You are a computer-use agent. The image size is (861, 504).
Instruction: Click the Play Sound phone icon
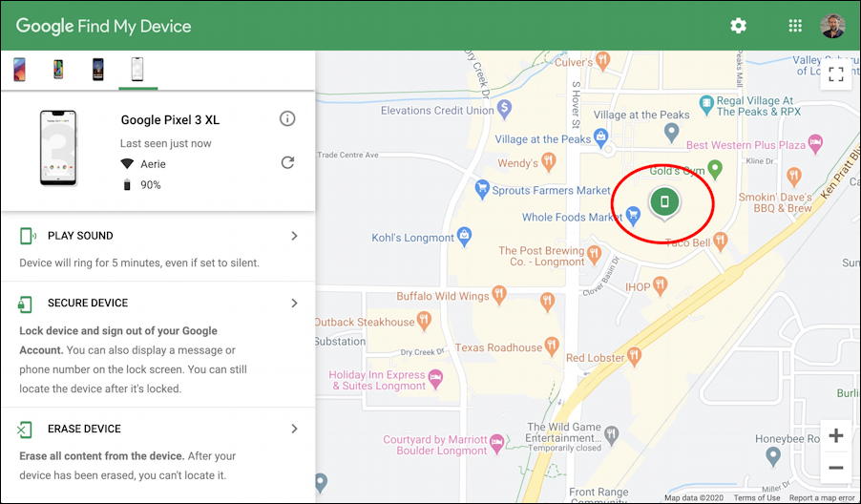pos(28,236)
